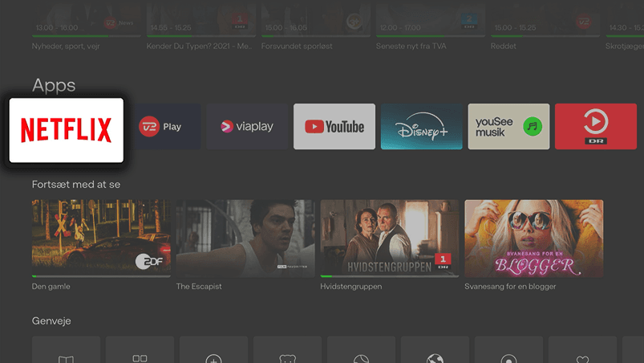Click 'The Escapist' caption text
The image size is (644, 363).
(x=199, y=287)
